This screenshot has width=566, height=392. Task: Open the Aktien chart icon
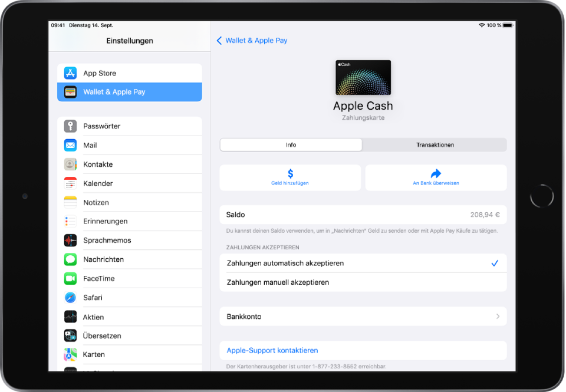(70, 317)
